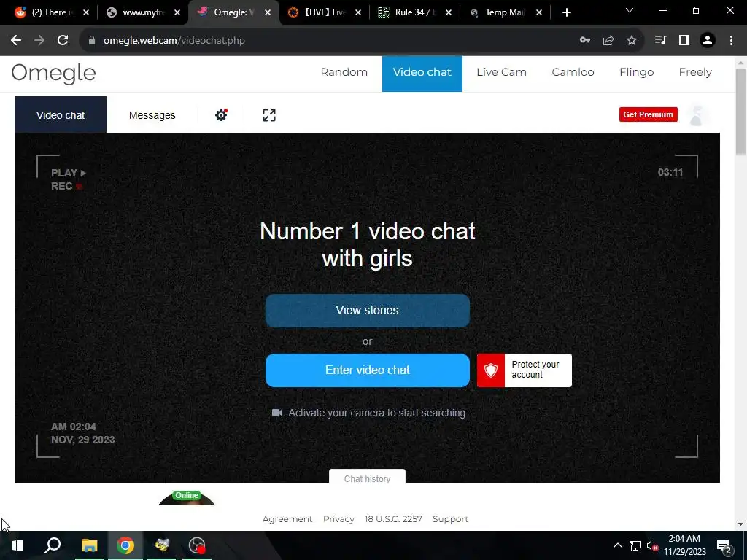Open OBS recording app in taskbar
This screenshot has width=747, height=560.
(197, 545)
